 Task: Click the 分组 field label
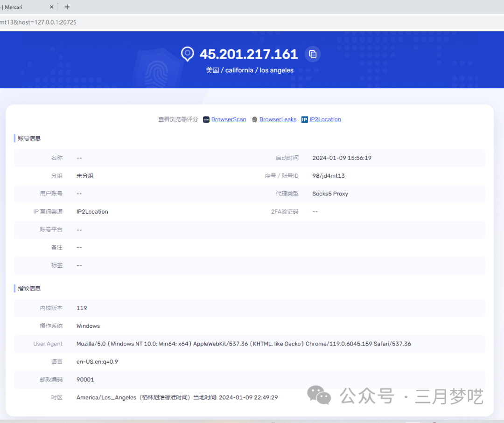[57, 176]
